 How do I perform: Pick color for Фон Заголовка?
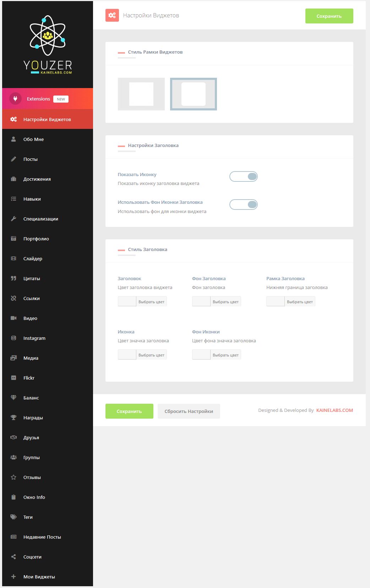click(225, 301)
